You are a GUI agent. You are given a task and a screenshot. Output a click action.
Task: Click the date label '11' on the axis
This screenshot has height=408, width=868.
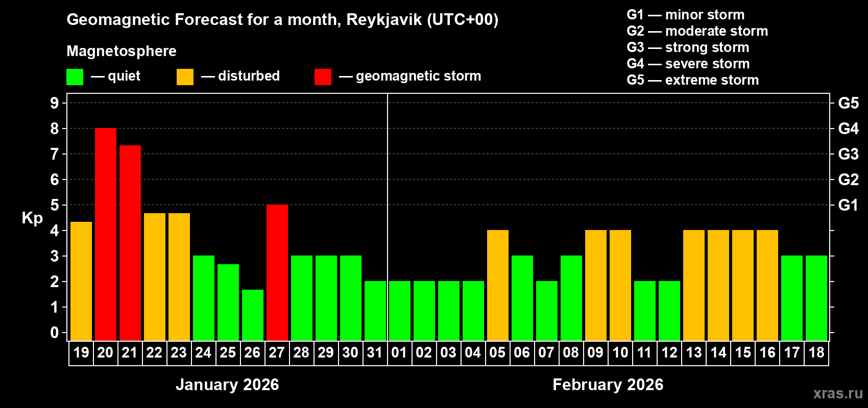[x=644, y=352]
